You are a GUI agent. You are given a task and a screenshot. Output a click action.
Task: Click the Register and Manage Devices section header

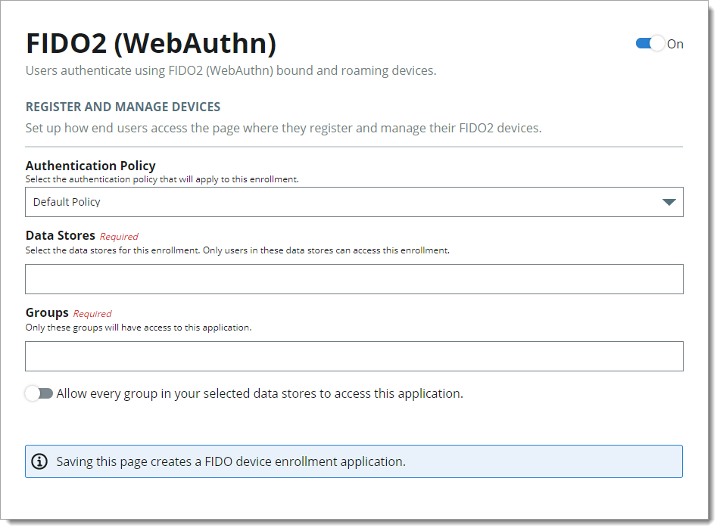point(123,107)
